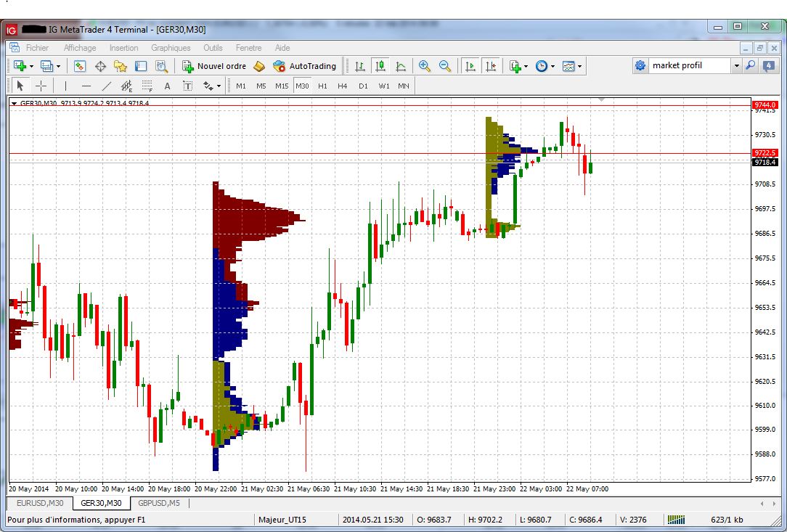
Task: Select the cursor arrow tool
Action: (x=20, y=86)
